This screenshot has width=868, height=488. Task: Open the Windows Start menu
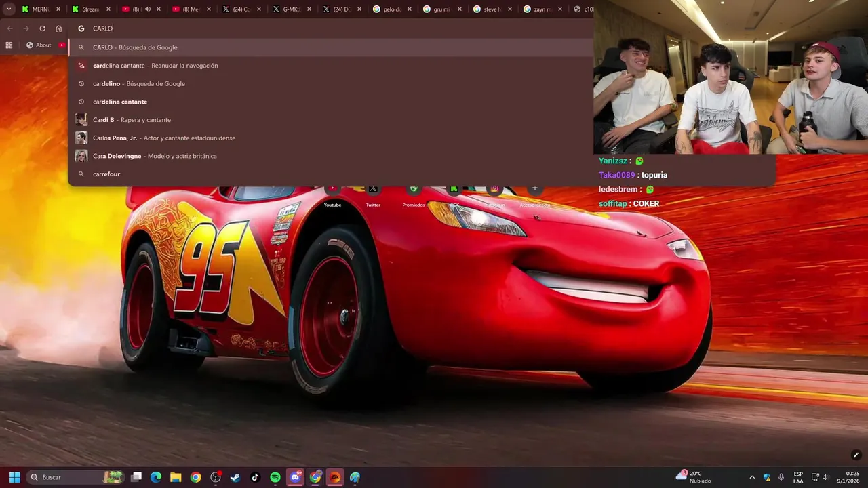(x=14, y=477)
